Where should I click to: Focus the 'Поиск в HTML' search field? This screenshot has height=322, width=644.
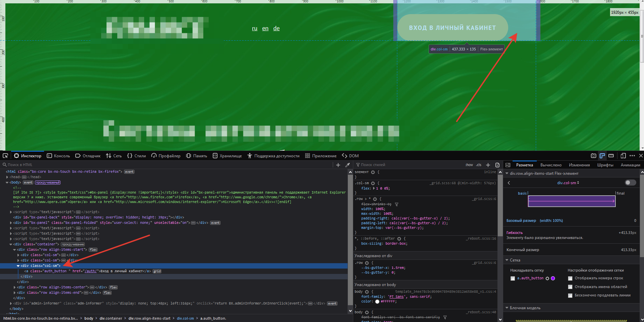(167, 165)
